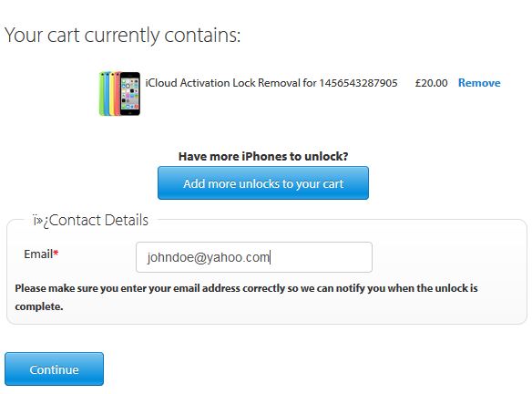Place cursor on johndoe@yahoo.com text
Viewport: 532px width, 394px height.
click(x=209, y=257)
